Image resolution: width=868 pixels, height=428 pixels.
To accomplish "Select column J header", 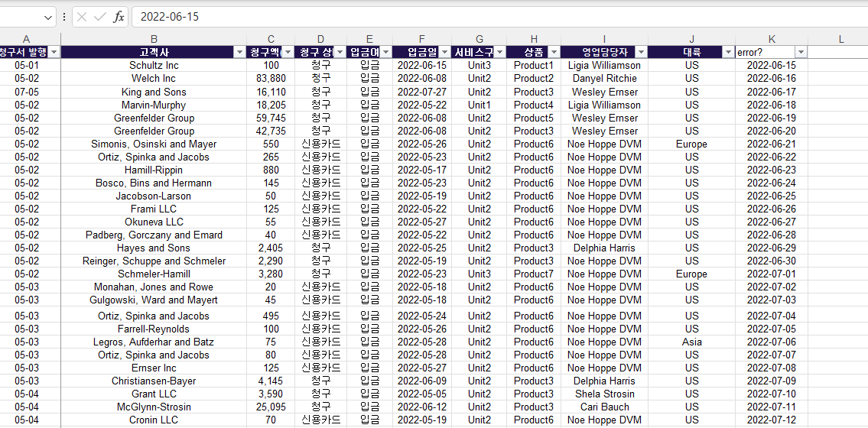I will pyautogui.click(x=691, y=39).
